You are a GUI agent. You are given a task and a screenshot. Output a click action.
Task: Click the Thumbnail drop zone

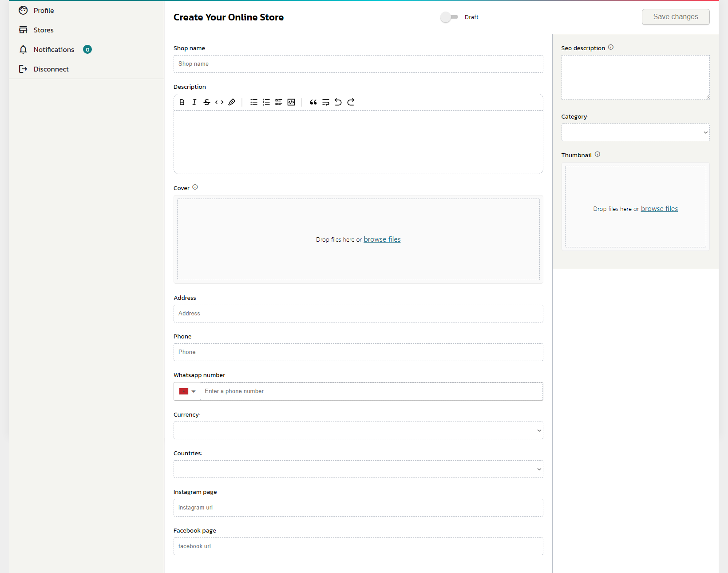[x=635, y=207]
